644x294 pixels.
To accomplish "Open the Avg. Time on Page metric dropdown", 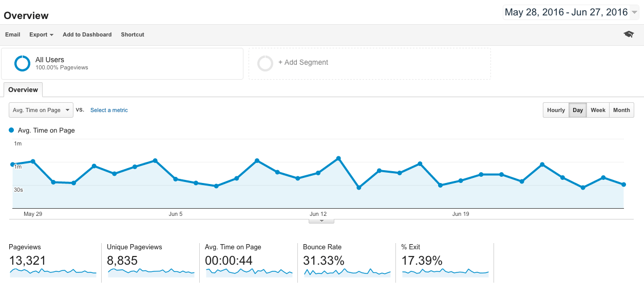I will point(41,110).
